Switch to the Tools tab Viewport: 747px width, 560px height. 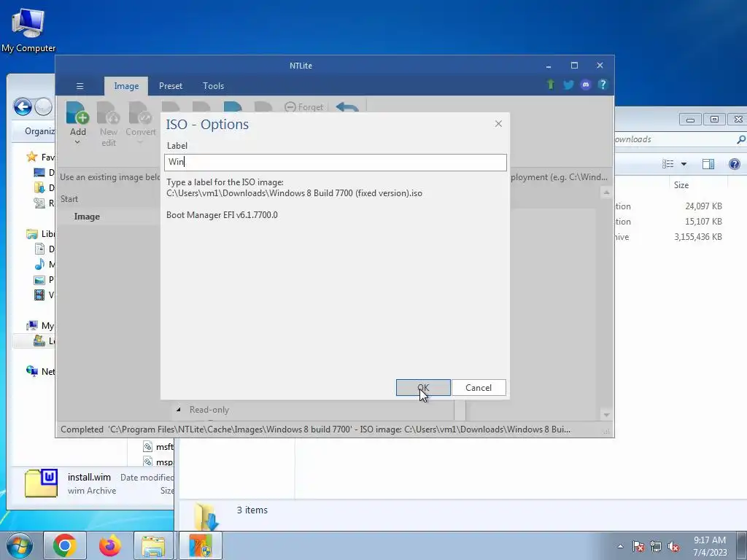click(x=214, y=86)
